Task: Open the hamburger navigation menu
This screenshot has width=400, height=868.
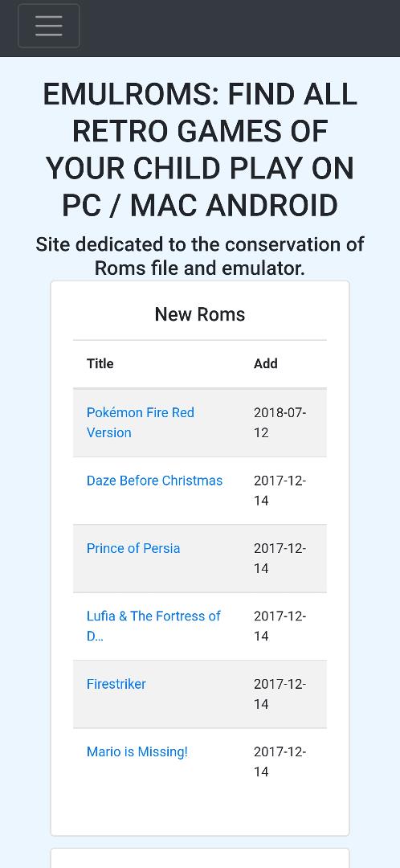Action: pos(49,26)
